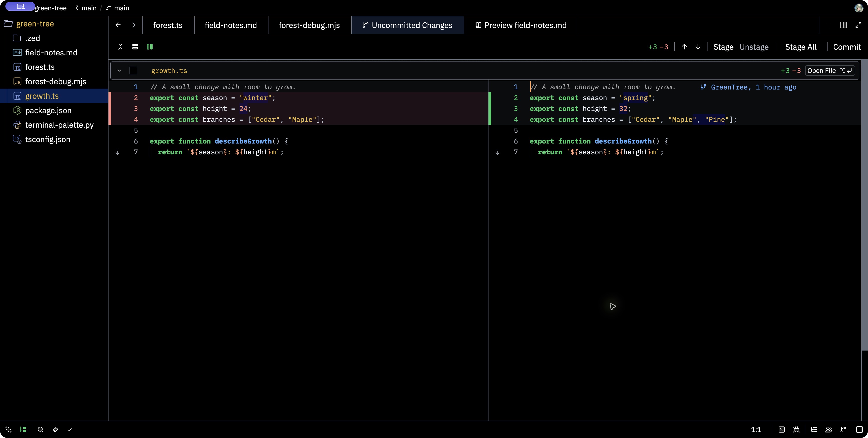The height and width of the screenshot is (438, 868).
Task: Collapse the growth.ts diff section
Action: pos(119,71)
